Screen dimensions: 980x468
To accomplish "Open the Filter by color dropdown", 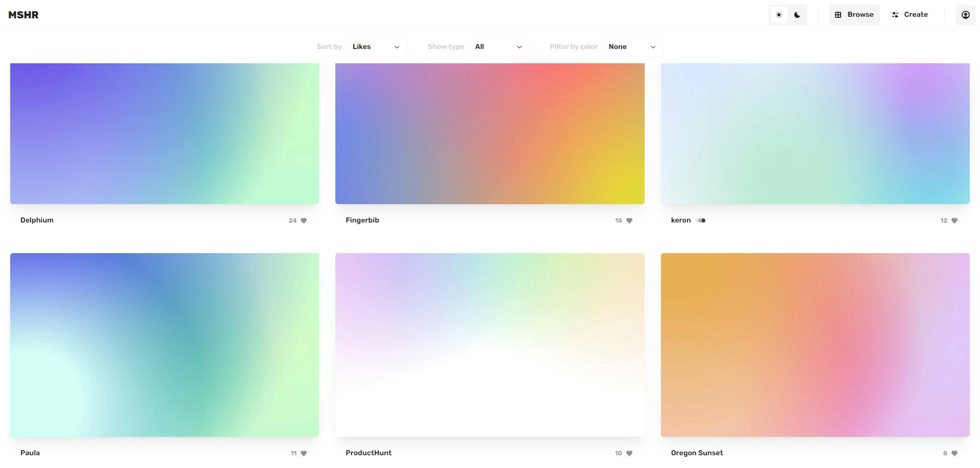I will coord(632,47).
